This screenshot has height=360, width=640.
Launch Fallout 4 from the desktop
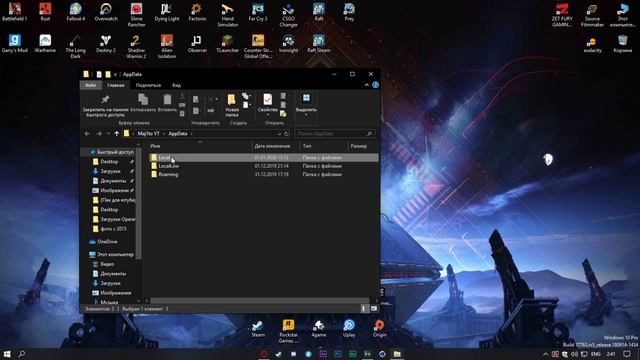point(76,11)
